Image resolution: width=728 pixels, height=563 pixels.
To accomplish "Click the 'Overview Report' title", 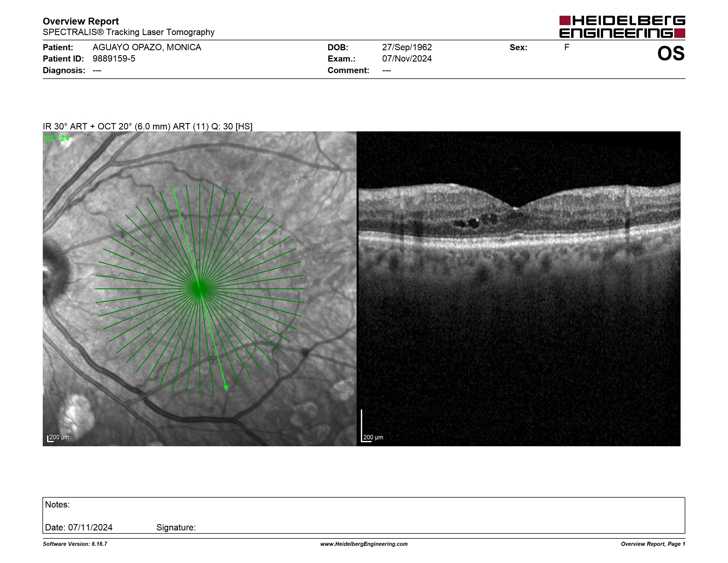I will 81,21.
